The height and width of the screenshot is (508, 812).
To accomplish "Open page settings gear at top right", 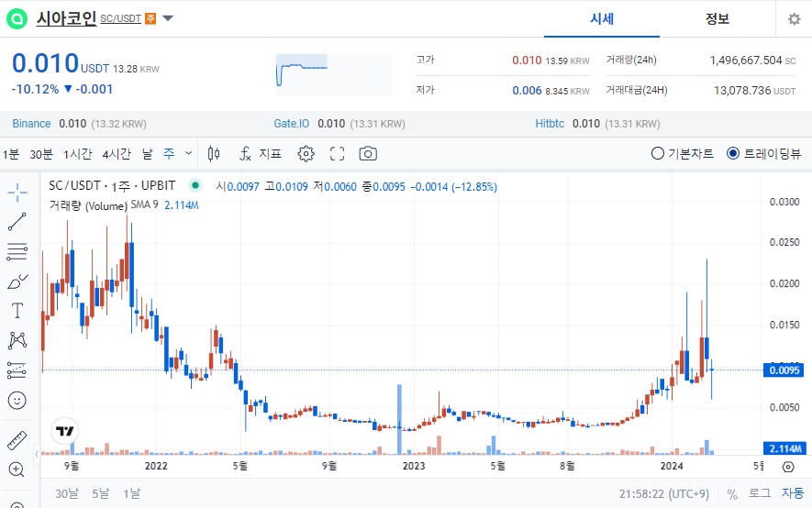I will point(794,19).
